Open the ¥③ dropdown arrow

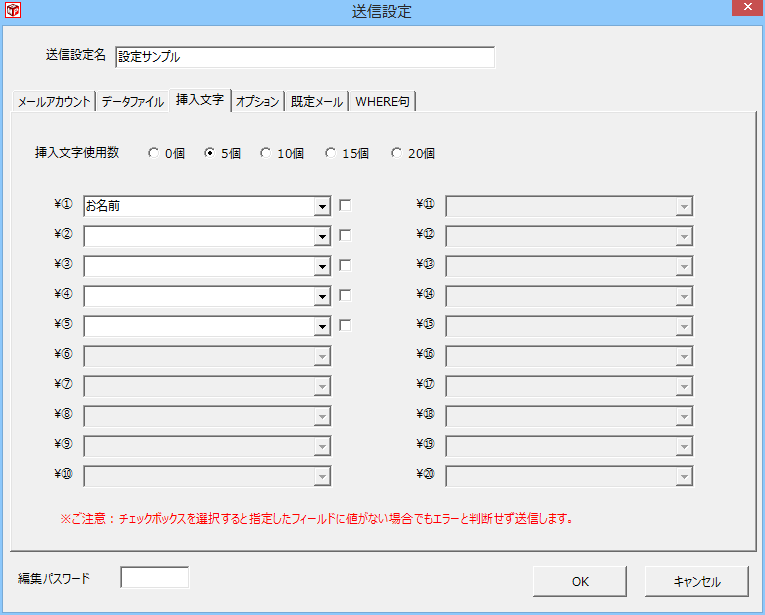pos(322,267)
